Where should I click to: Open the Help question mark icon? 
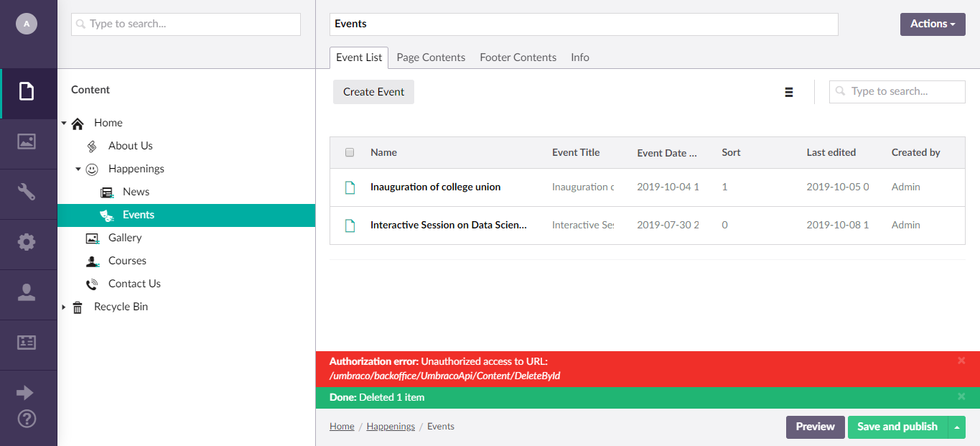click(x=27, y=418)
